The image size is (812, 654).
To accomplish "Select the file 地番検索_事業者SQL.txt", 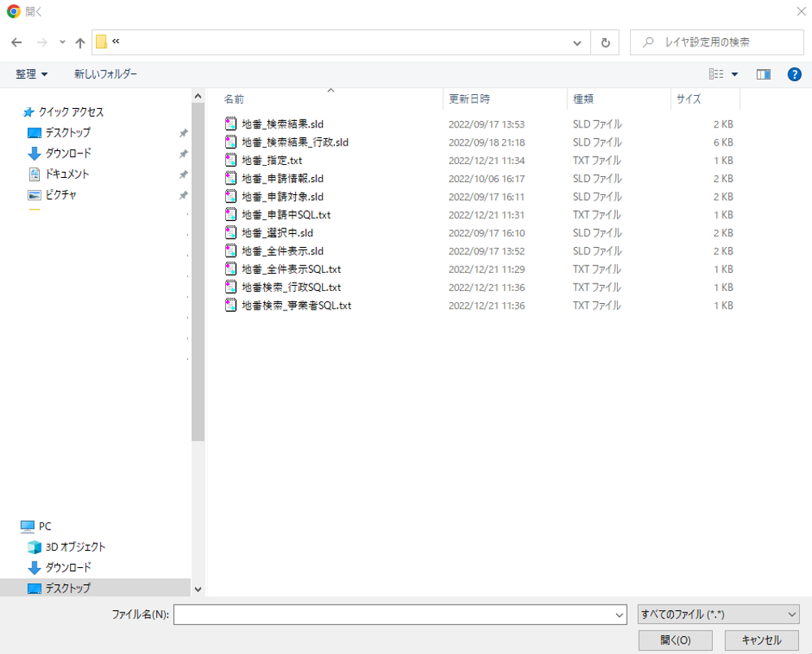I will click(296, 305).
